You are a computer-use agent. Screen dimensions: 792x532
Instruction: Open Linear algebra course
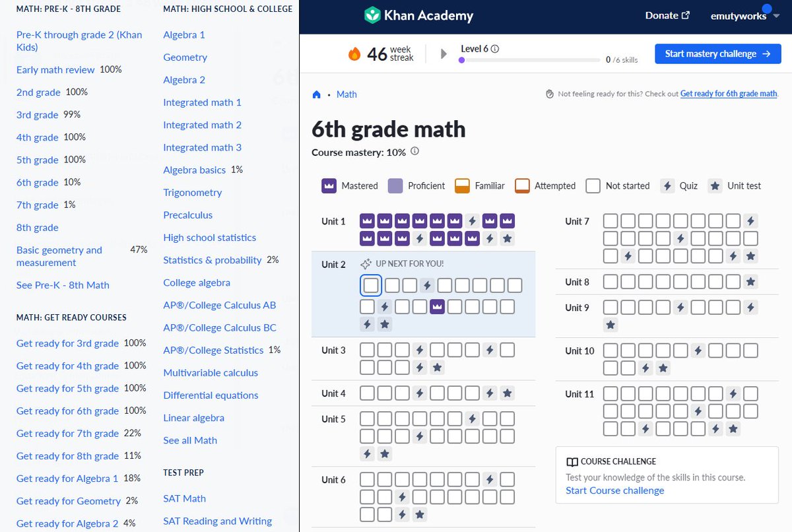coord(194,418)
